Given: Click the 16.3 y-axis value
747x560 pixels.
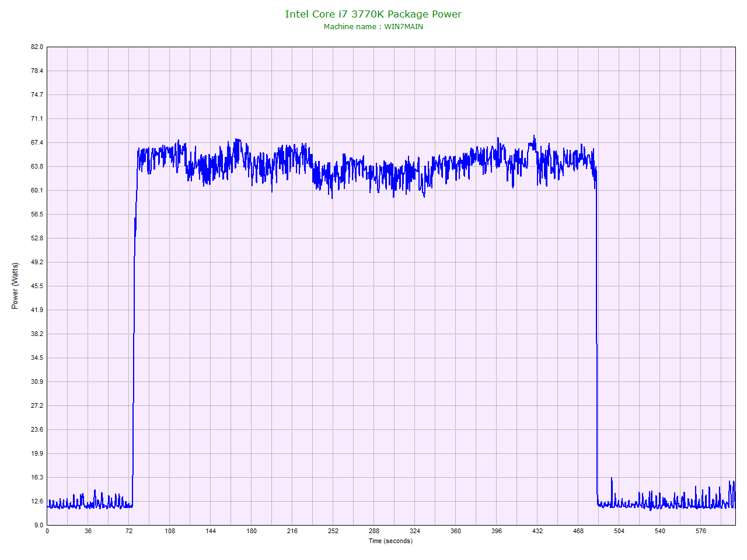Looking at the screenshot, I should (37, 477).
